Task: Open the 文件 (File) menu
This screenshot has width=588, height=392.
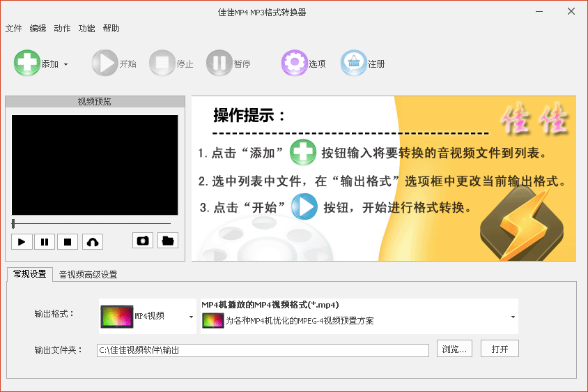Action: (x=13, y=29)
